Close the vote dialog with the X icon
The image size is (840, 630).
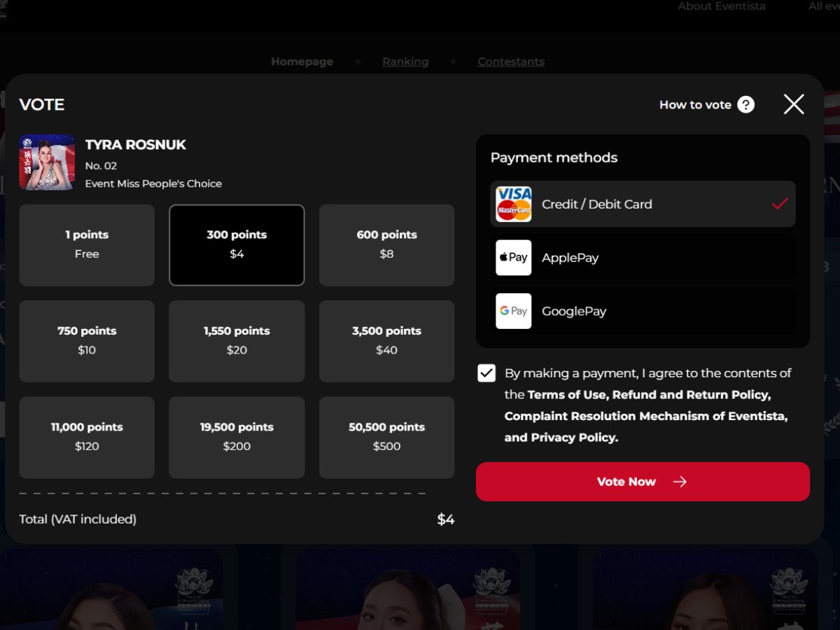(x=794, y=104)
